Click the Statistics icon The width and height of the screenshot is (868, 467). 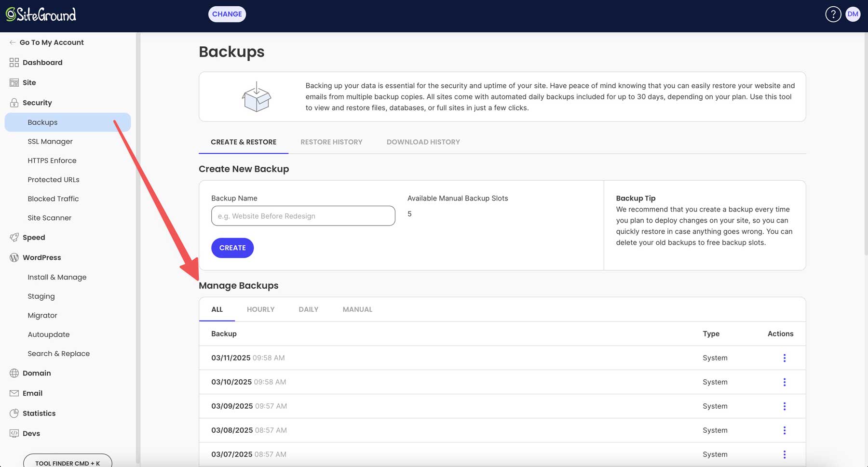[x=14, y=413]
